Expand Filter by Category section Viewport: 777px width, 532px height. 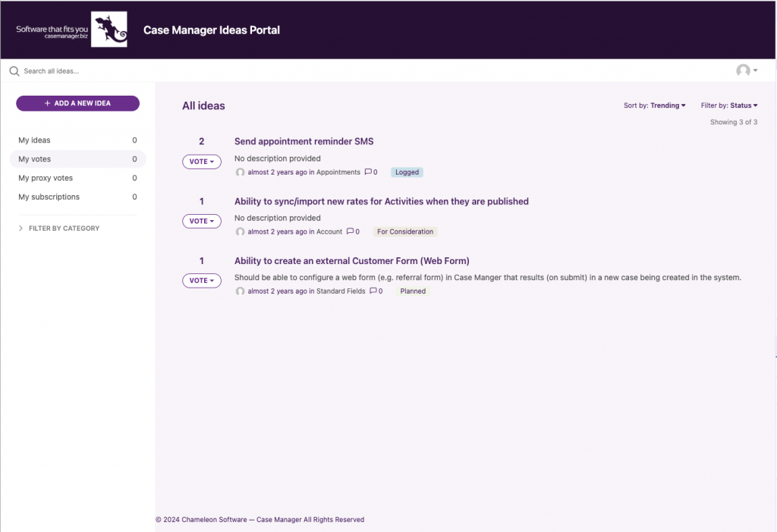(x=59, y=228)
